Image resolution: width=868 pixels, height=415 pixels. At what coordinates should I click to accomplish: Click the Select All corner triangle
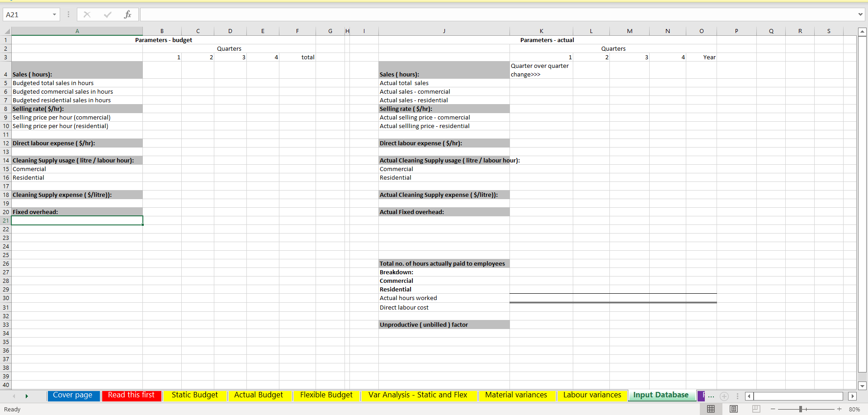7,31
